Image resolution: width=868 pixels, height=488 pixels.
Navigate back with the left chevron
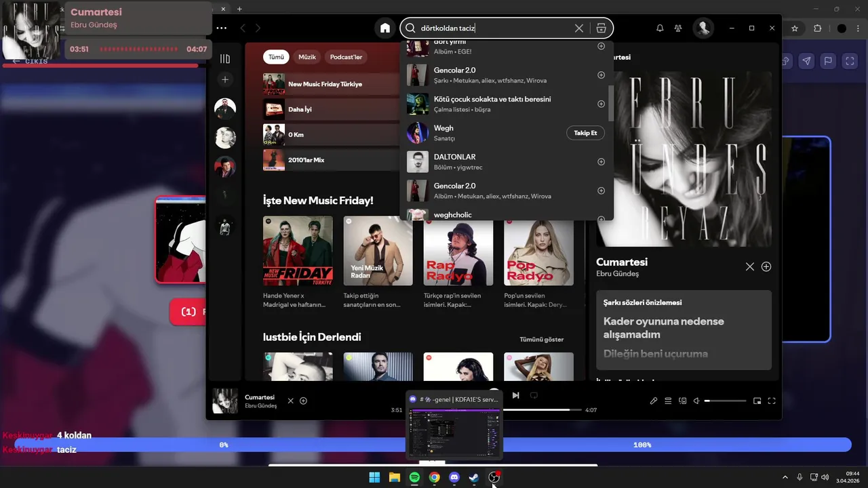(243, 28)
